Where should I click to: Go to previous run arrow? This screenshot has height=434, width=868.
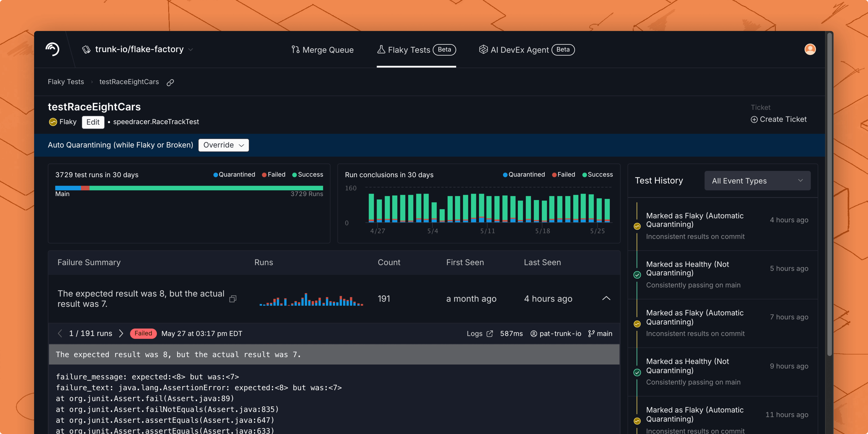60,334
